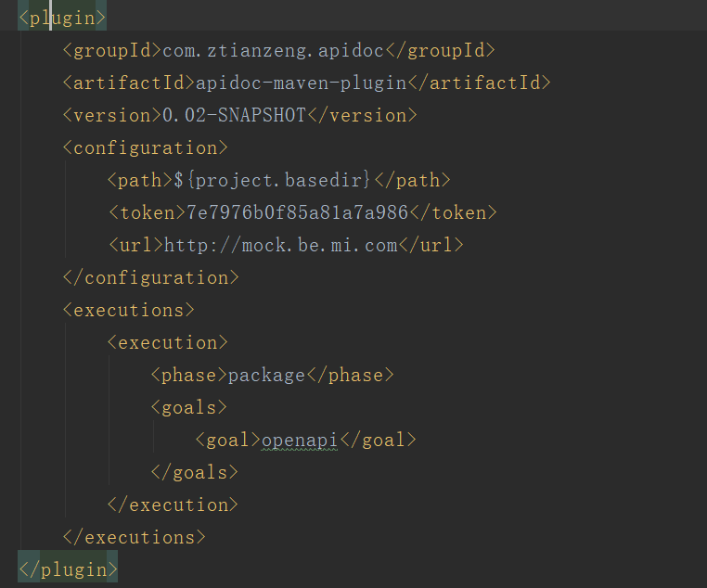Viewport: 707px width, 588px height.
Task: Click the closing goals tag
Action: [x=194, y=472]
